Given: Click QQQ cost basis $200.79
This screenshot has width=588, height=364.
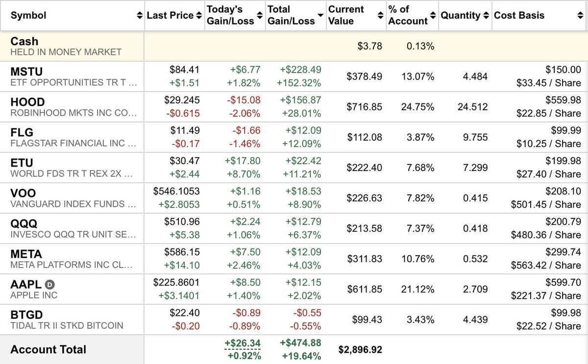Looking at the screenshot, I should (564, 222).
